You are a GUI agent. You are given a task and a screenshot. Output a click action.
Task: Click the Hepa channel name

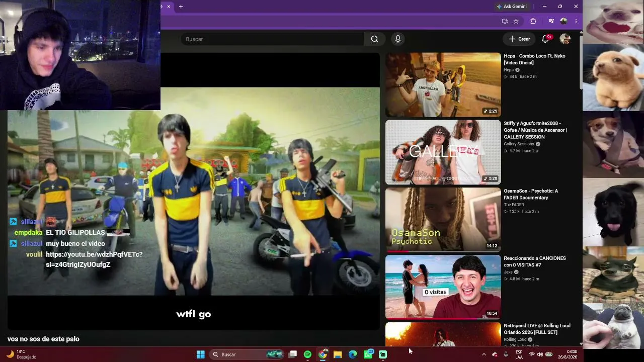(509, 70)
